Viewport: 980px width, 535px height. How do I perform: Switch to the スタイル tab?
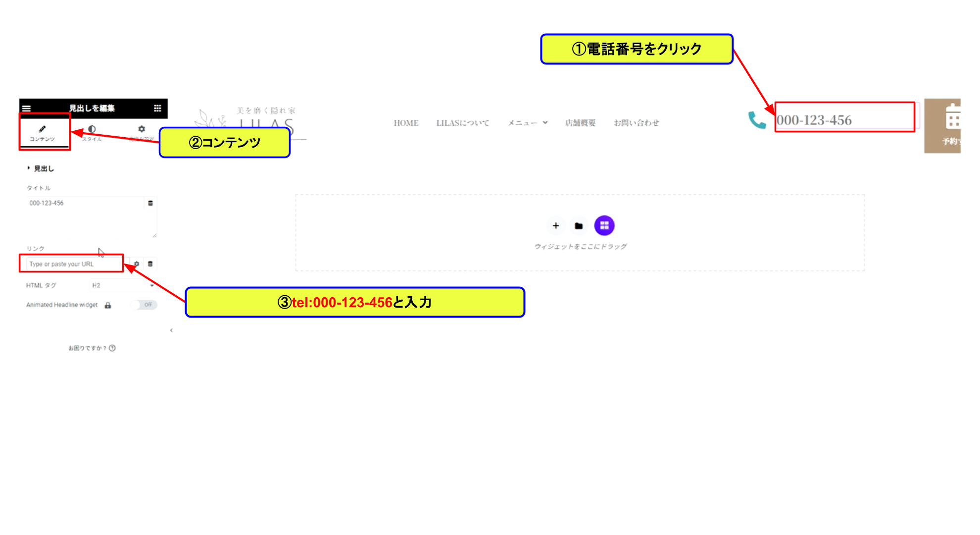point(92,133)
